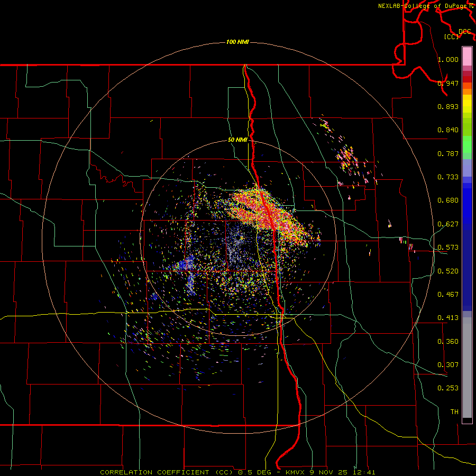Select the 0.733 color scale value

tap(448, 177)
